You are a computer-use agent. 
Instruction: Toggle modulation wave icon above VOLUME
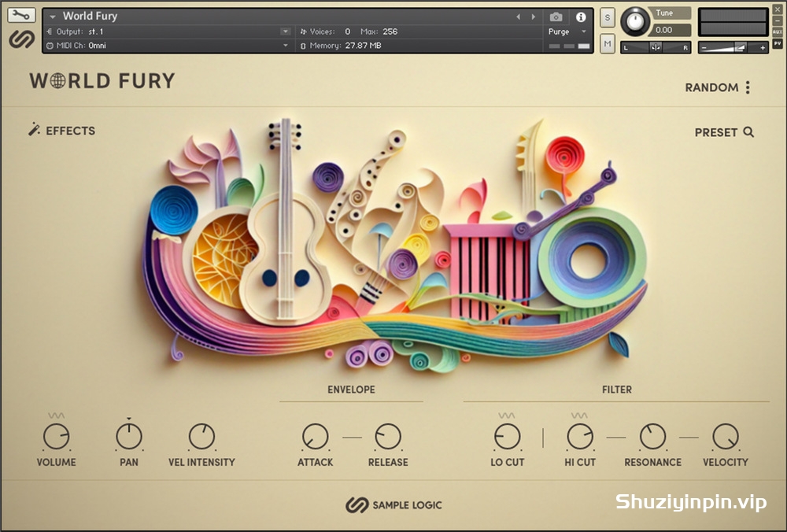[56, 416]
